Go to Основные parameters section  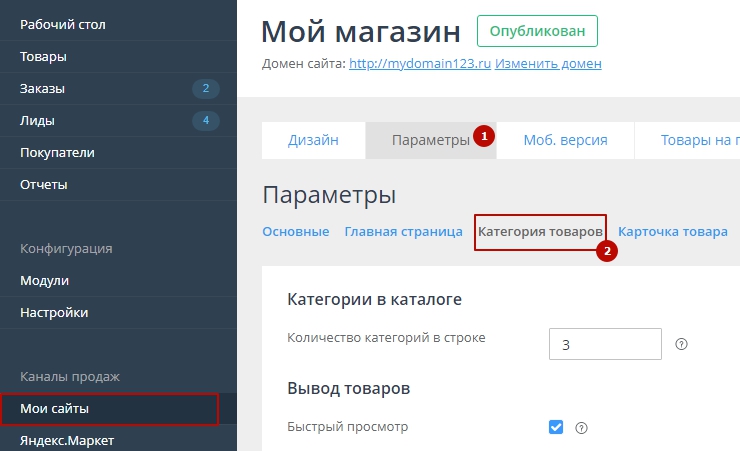pyautogui.click(x=295, y=232)
